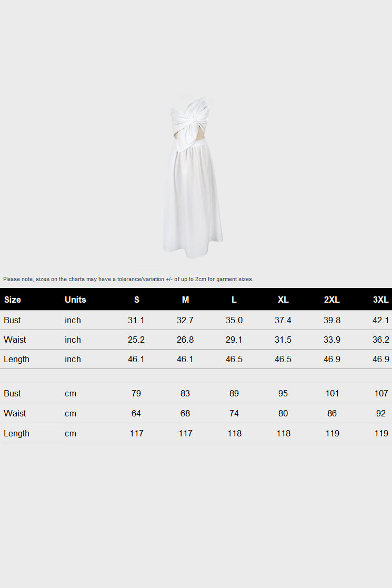This screenshot has width=392, height=588.
Task: Click the waist cm value 92
Action: coord(381,413)
